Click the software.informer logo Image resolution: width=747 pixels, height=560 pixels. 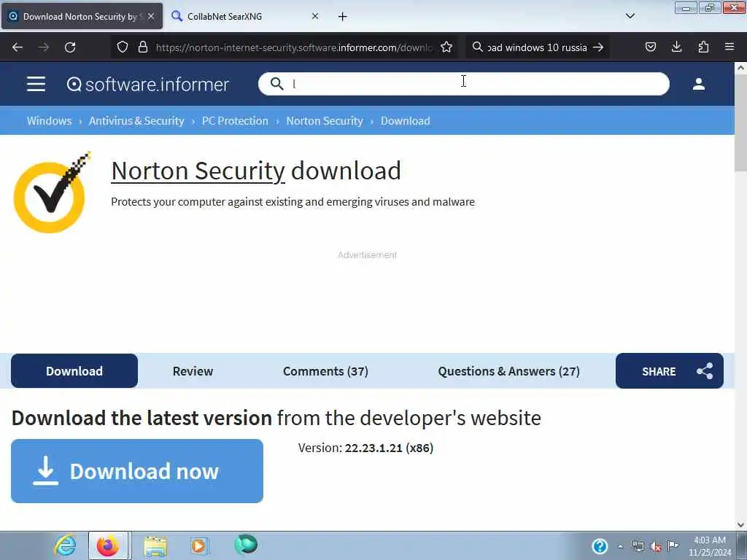pos(147,85)
